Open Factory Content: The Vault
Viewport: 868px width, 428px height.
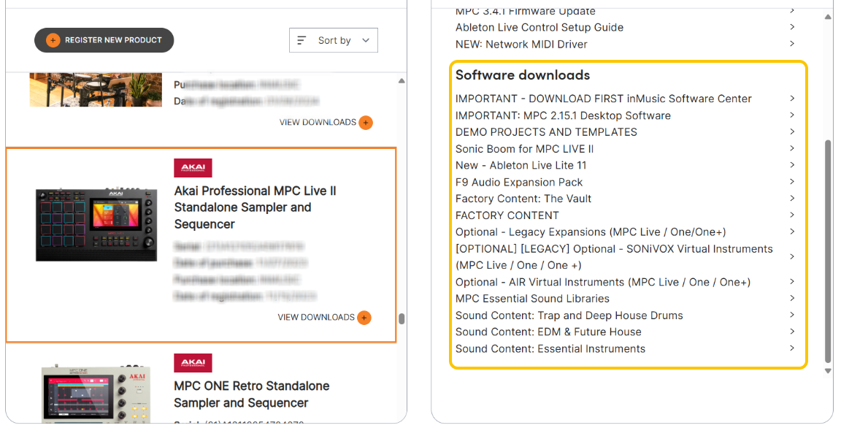click(523, 198)
